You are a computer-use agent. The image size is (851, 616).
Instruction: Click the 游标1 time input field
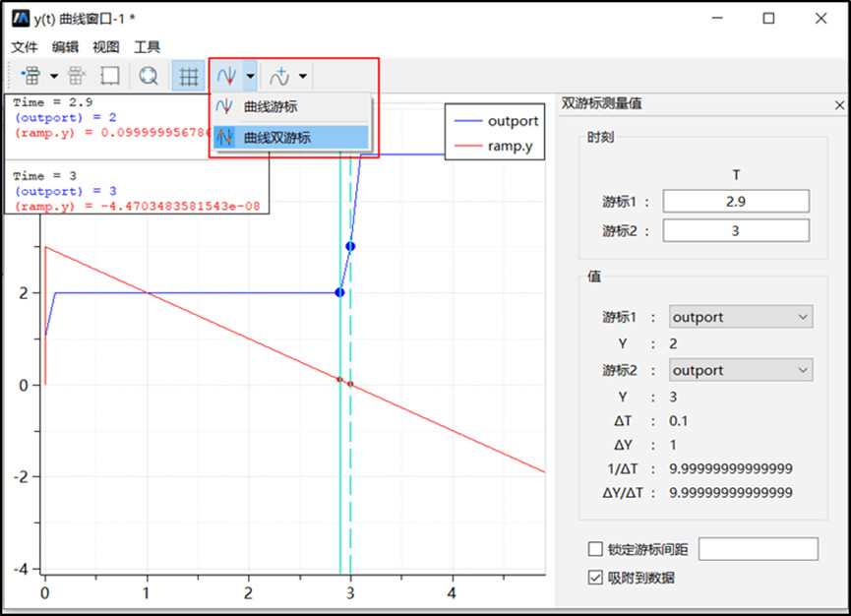point(736,202)
